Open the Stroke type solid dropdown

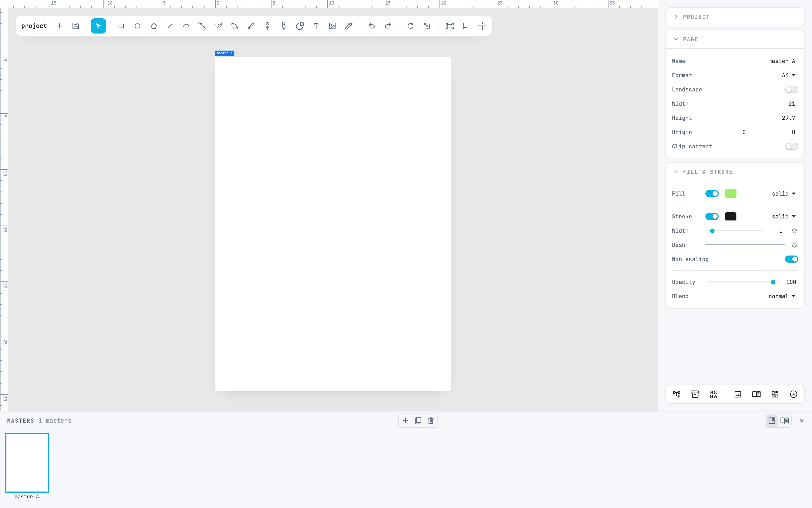(x=784, y=216)
